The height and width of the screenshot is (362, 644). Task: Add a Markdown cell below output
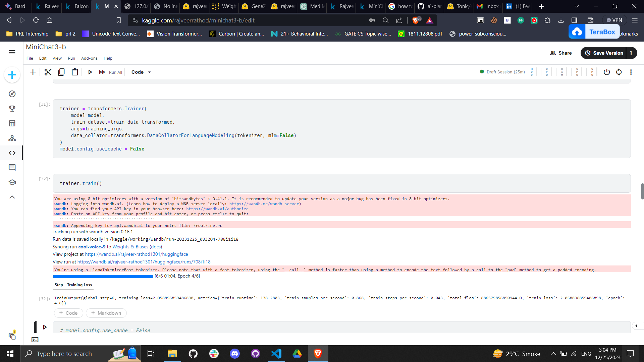pos(106,313)
